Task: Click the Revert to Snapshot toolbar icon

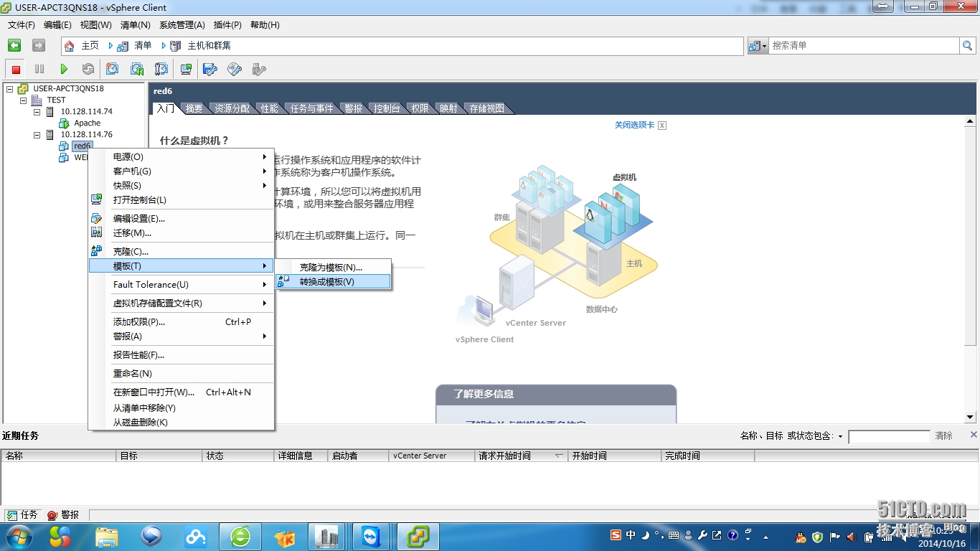Action: point(137,69)
